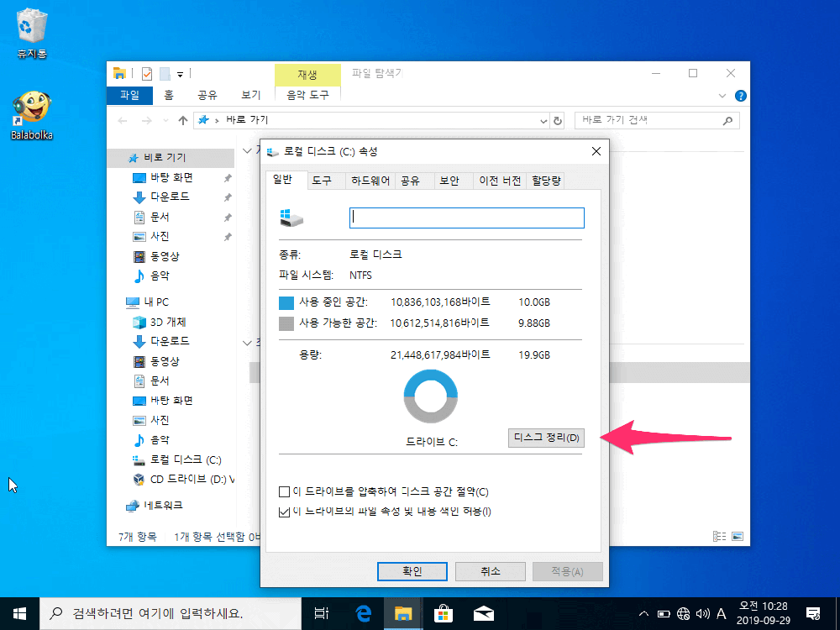Viewport: 840px width, 630px height.
Task: Uncheck file indexing checkbox
Action: 285,512
